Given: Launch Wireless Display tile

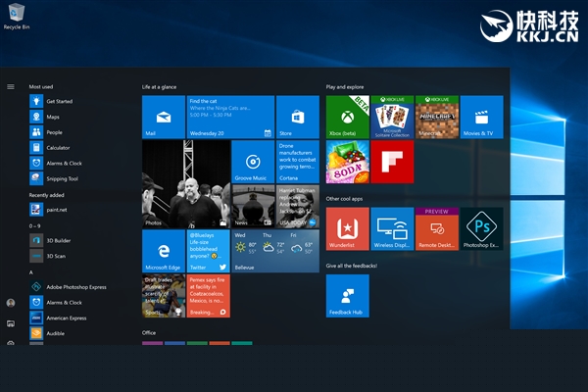Looking at the screenshot, I should click(x=392, y=228).
